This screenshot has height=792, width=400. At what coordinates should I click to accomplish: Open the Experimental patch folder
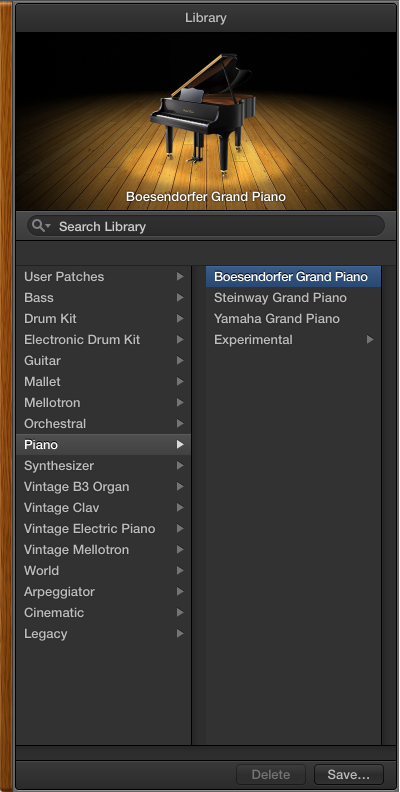[293, 339]
